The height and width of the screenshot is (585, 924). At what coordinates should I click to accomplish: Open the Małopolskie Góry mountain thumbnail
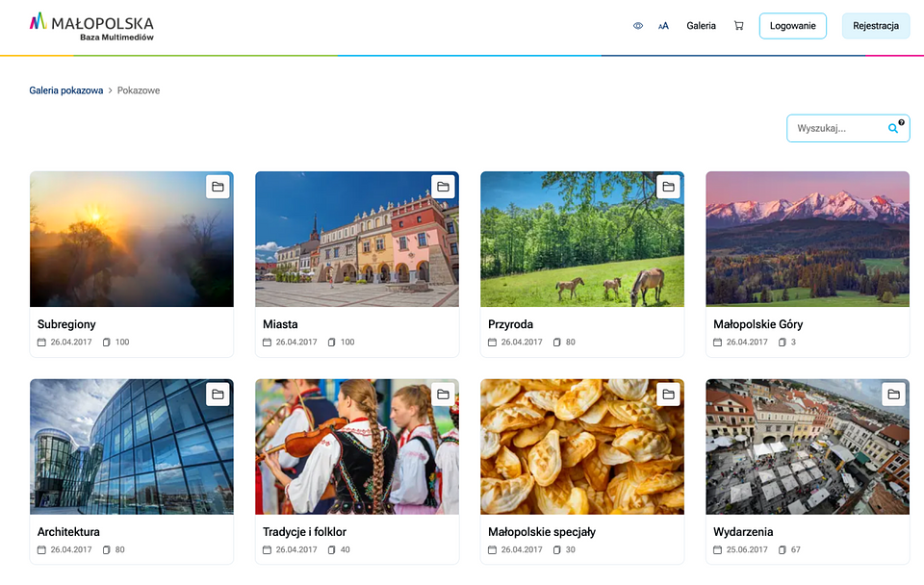[808, 240]
